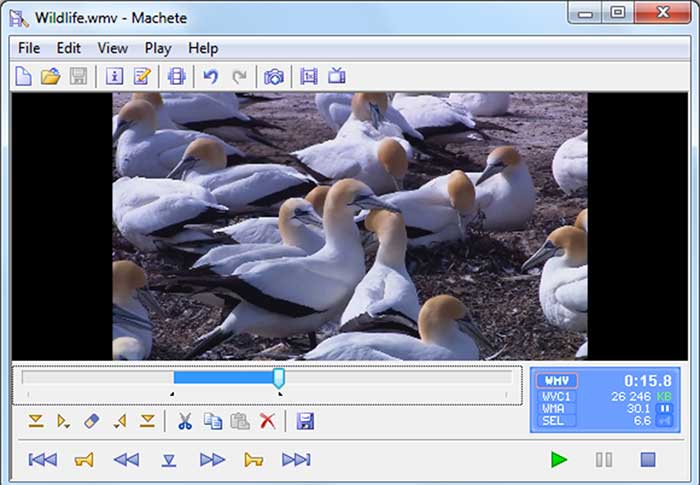700x485 pixels.
Task: Restore down the Machete window
Action: pyautogui.click(x=618, y=13)
